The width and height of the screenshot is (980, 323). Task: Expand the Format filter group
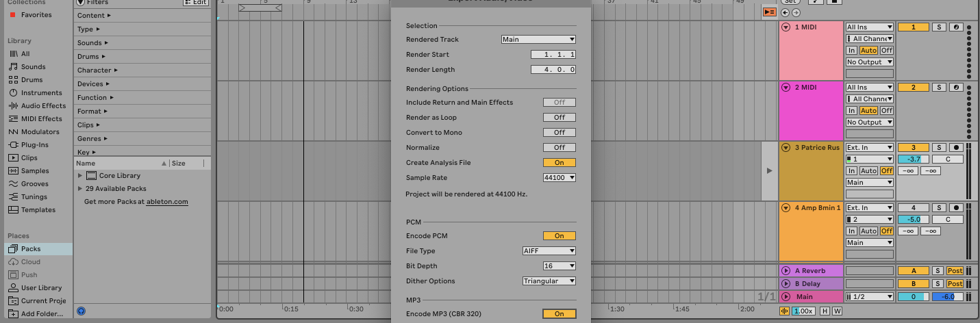click(92, 111)
